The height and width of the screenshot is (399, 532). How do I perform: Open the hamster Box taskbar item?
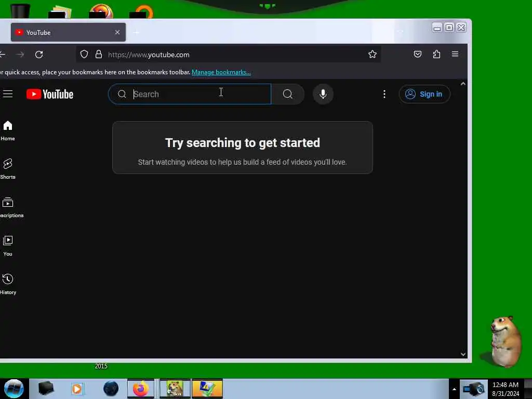pos(175,389)
